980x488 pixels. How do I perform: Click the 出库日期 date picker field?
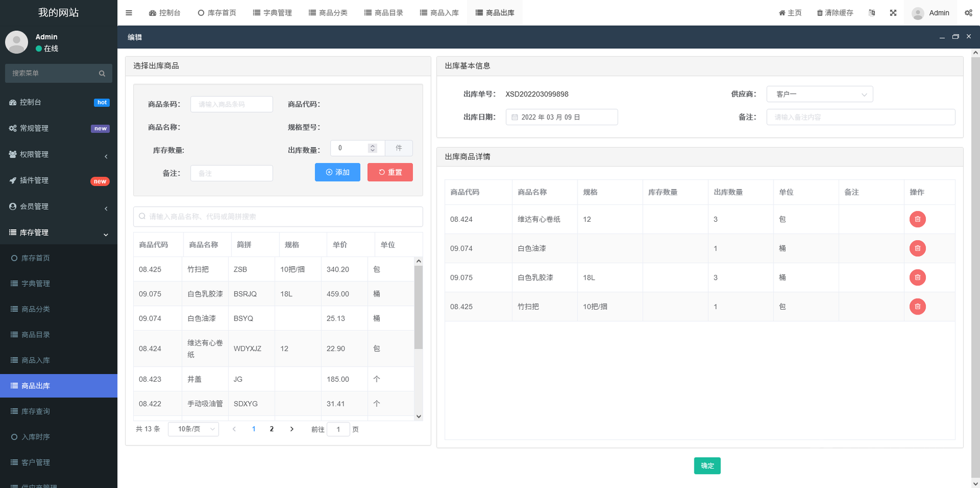(562, 117)
